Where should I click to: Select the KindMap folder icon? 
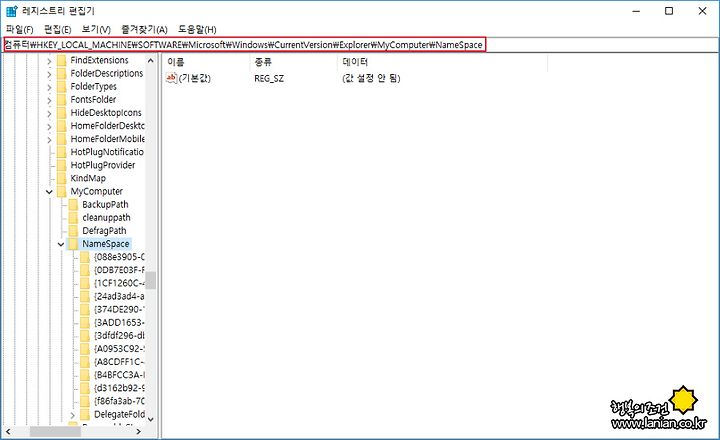pos(62,178)
